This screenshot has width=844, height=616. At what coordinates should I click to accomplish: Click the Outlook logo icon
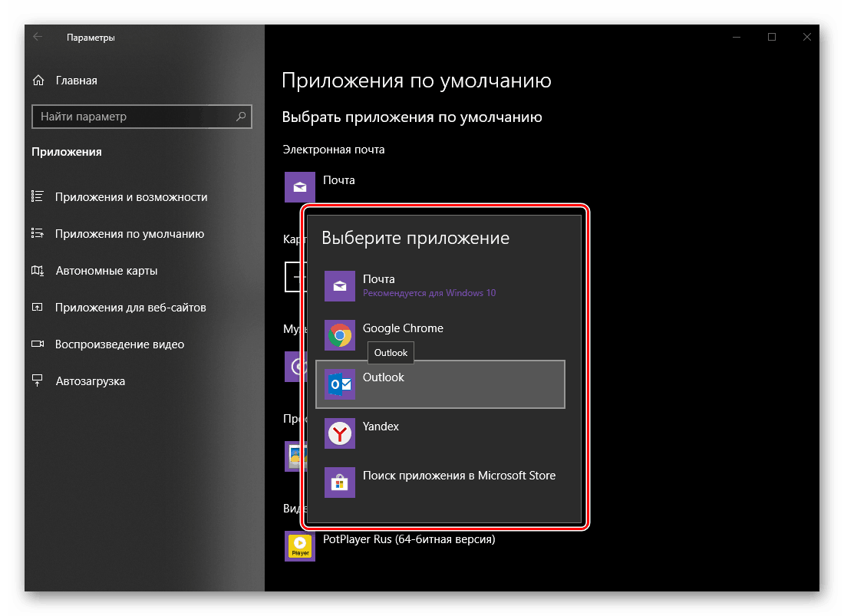click(340, 384)
